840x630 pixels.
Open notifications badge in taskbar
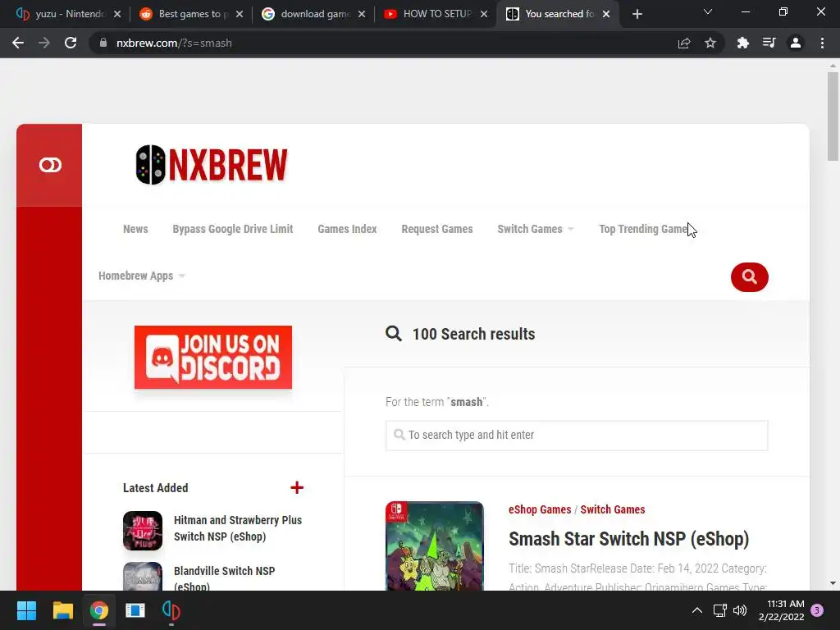(x=817, y=610)
